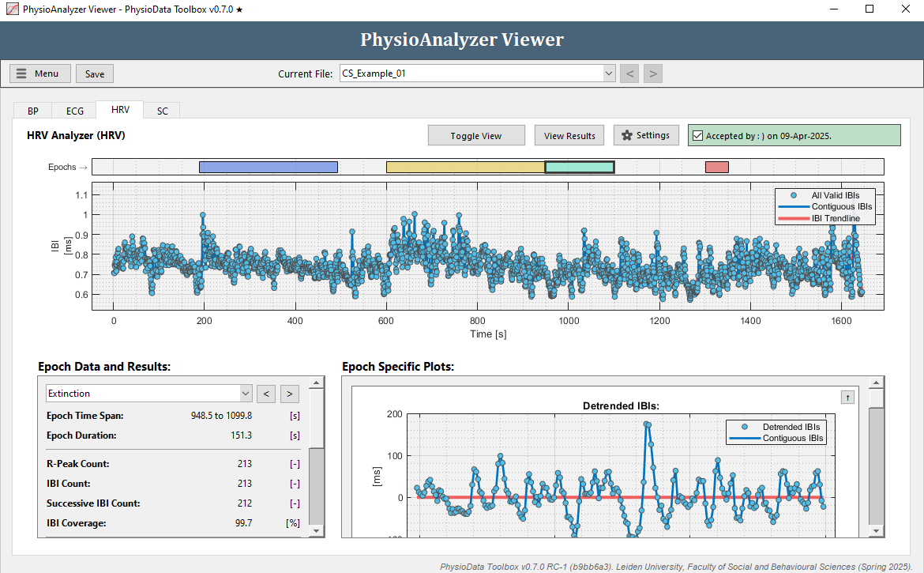Select the red epoch bar

tap(717, 167)
